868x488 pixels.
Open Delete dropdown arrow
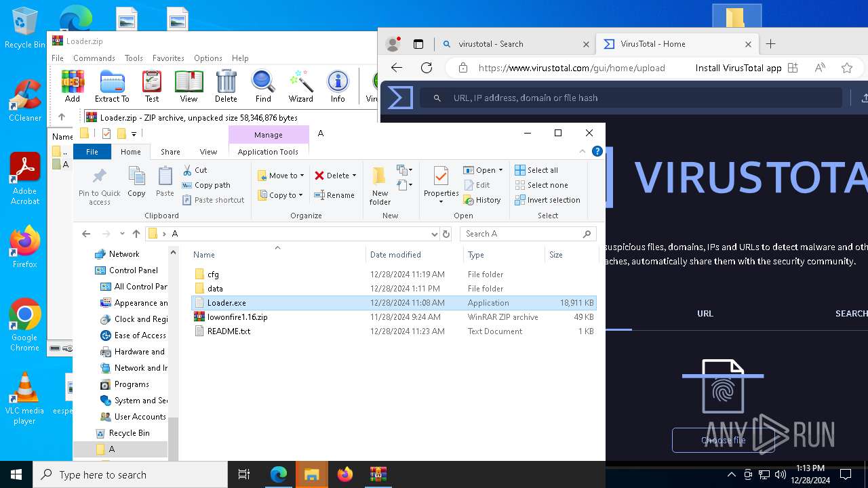pos(354,176)
